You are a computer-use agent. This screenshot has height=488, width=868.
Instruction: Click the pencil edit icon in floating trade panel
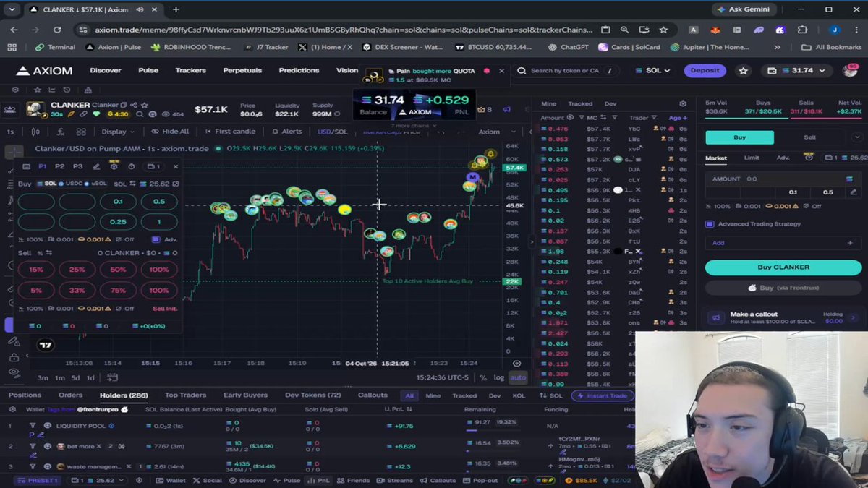click(x=96, y=166)
